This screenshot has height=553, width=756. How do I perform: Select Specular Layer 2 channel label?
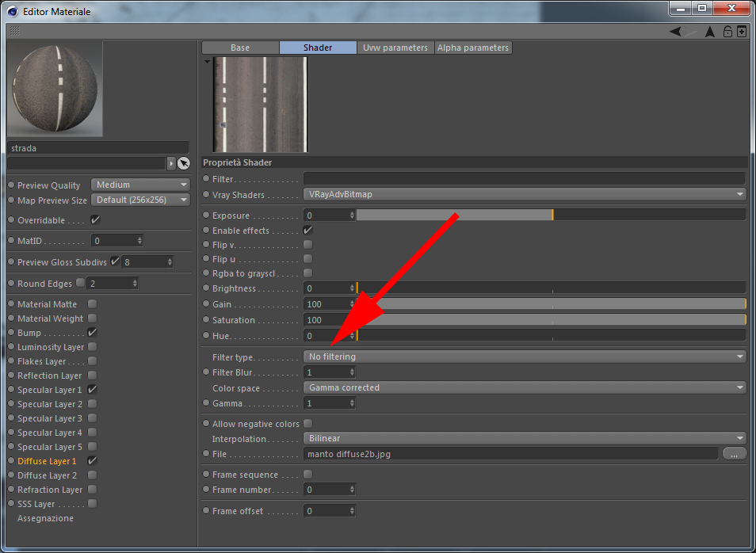coord(50,404)
